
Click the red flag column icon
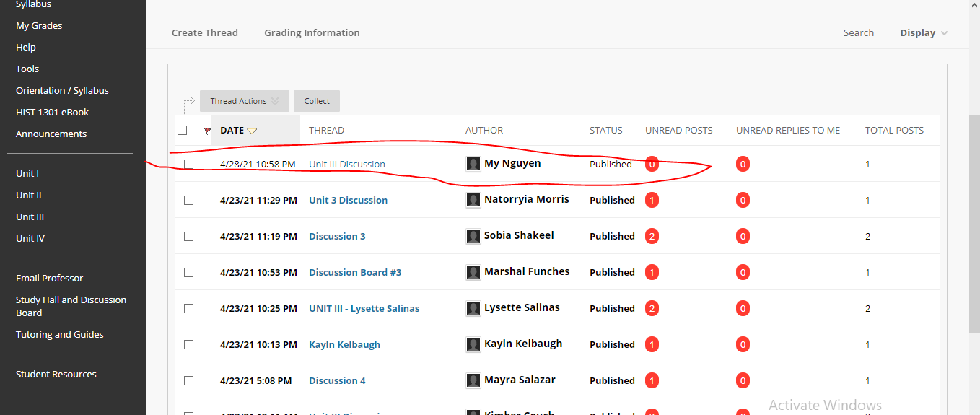coord(208,131)
